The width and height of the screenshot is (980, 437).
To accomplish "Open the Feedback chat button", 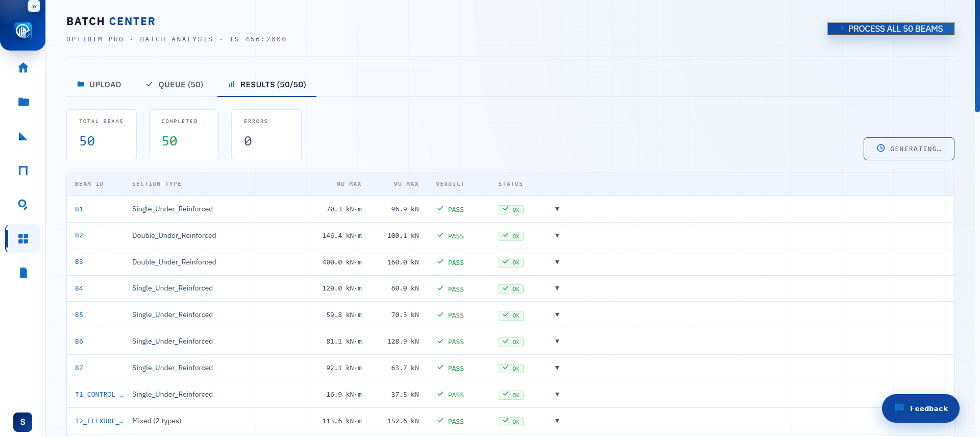I will tap(921, 408).
